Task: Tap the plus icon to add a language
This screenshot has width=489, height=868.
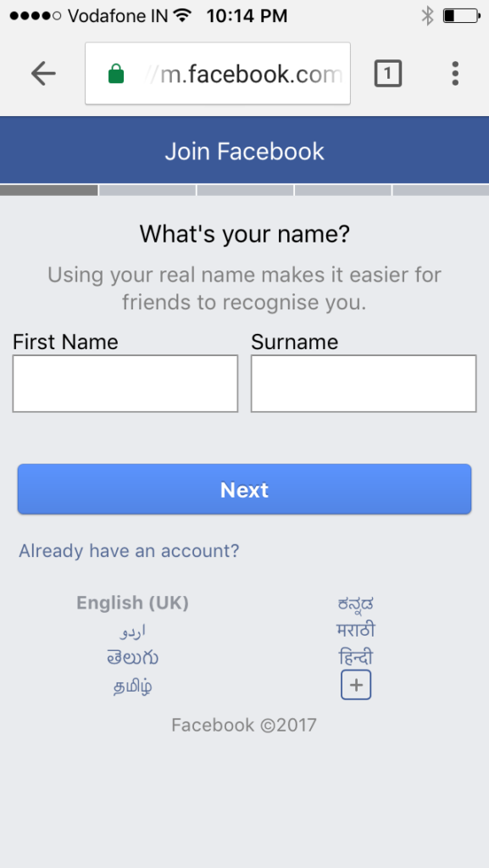Action: point(356,684)
